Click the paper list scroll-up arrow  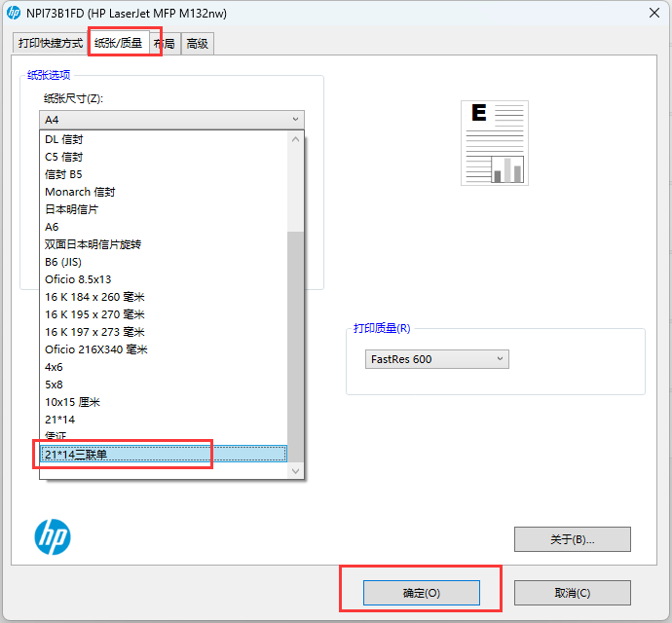[297, 139]
